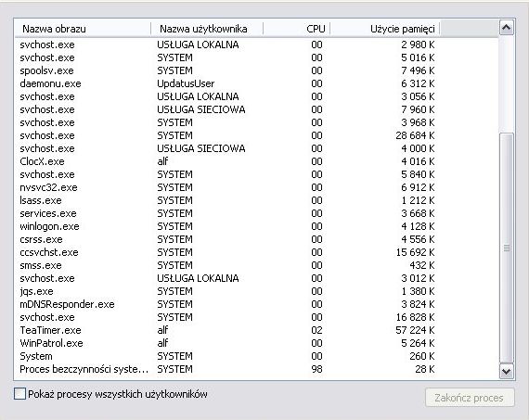Sort by Nazwa obrazu column header
The image size is (529, 420).
click(83, 29)
